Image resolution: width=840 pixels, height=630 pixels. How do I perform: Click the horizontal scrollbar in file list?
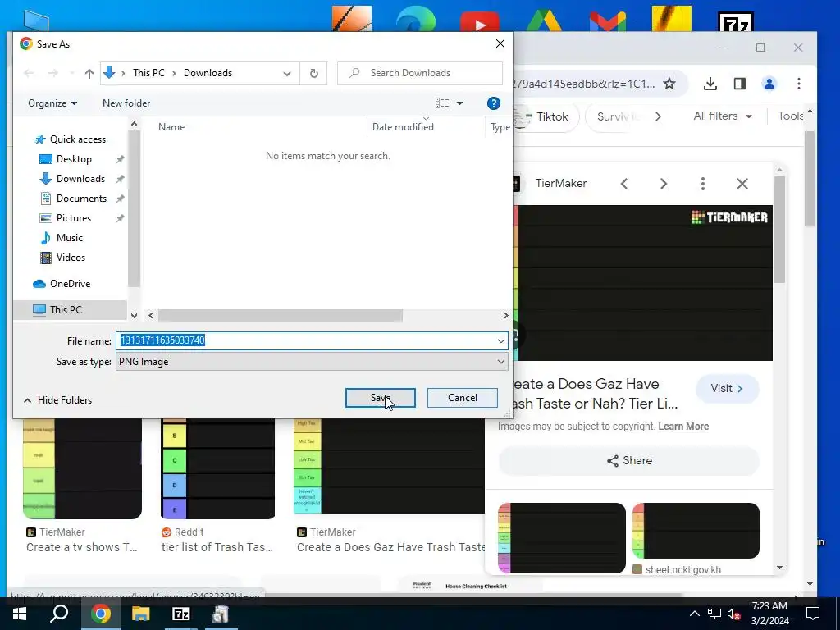[280, 316]
